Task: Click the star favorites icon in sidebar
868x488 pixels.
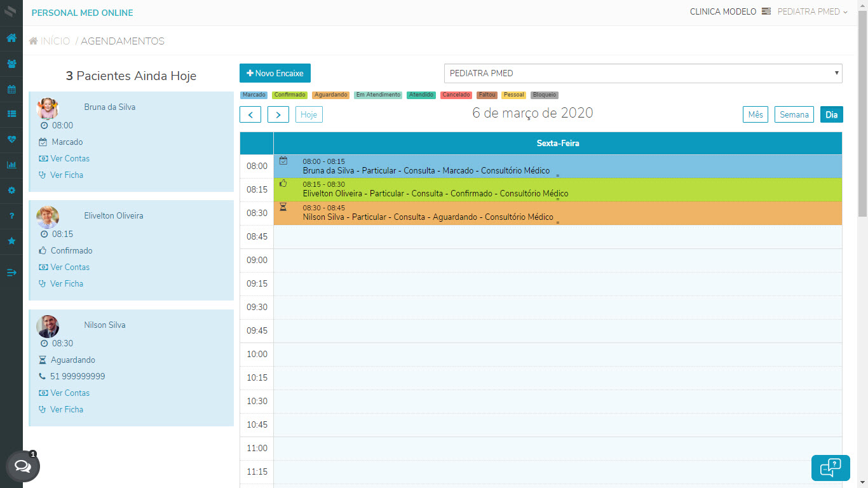Action: [x=11, y=241]
